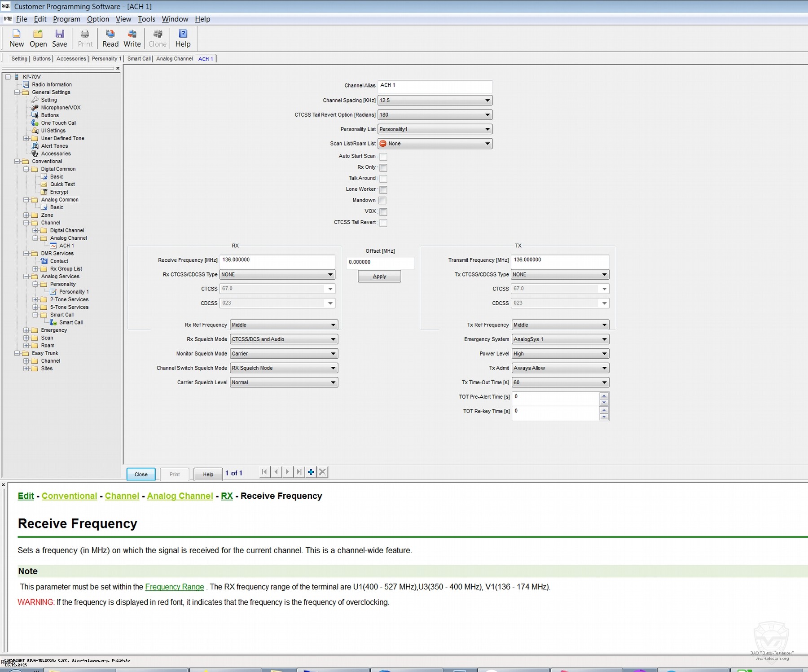Delete channel record with X icon
The image size is (808, 672).
322,472
